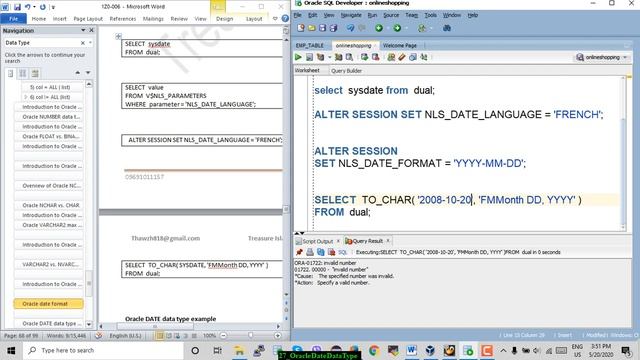Image resolution: width=640 pixels, height=360 pixels.
Task: Run Statement with green play icon
Action: click(298, 57)
